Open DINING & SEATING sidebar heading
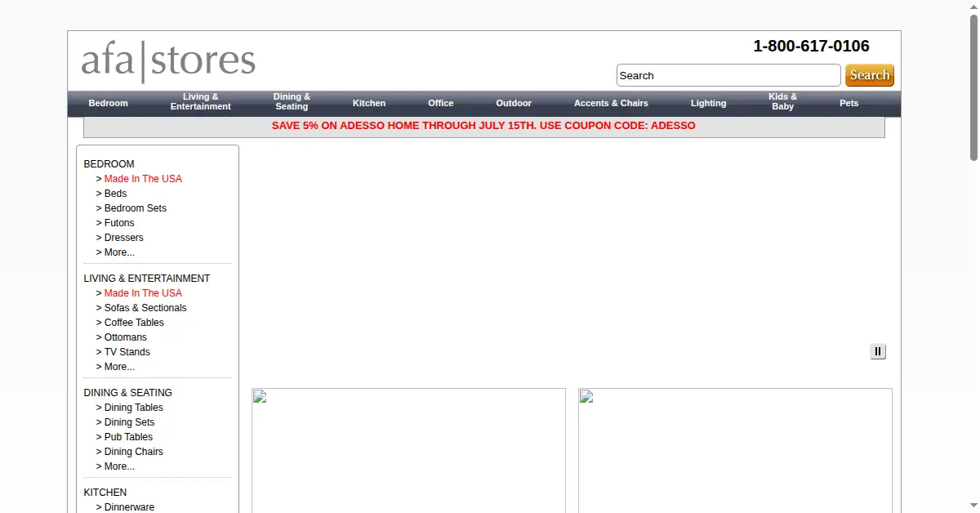The width and height of the screenshot is (980, 513). point(127,393)
